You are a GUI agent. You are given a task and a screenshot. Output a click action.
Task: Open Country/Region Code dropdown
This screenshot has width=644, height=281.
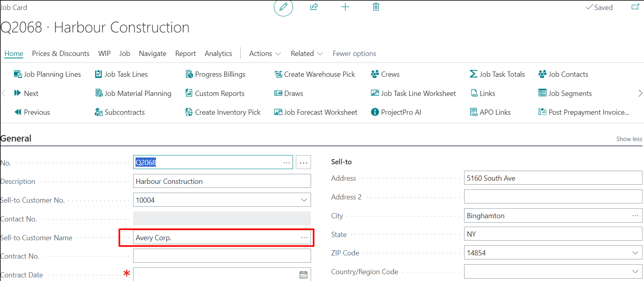635,271
